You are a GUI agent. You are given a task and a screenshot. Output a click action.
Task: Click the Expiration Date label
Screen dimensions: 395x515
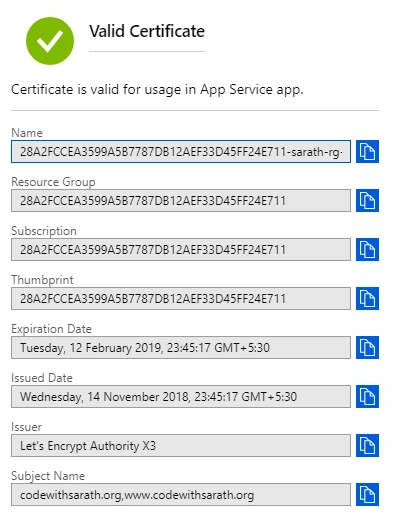pos(51,329)
